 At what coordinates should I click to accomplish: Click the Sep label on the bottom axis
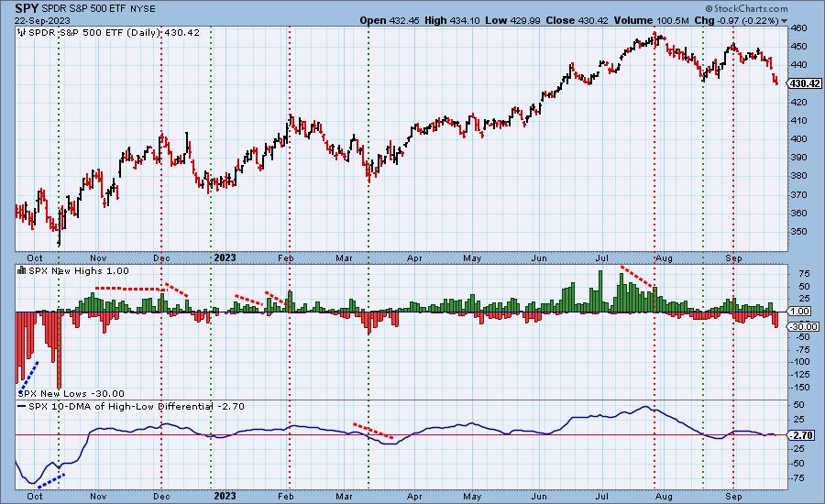pos(733,496)
